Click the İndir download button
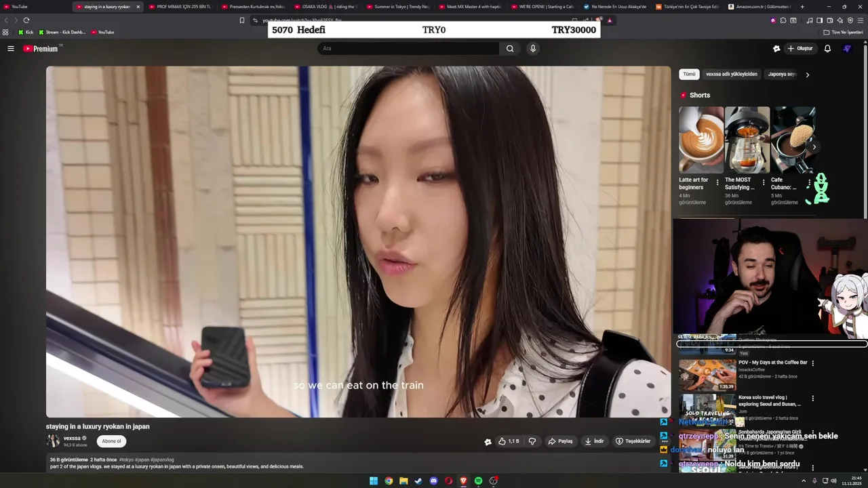Viewport: 868px width, 488px height. click(x=594, y=441)
